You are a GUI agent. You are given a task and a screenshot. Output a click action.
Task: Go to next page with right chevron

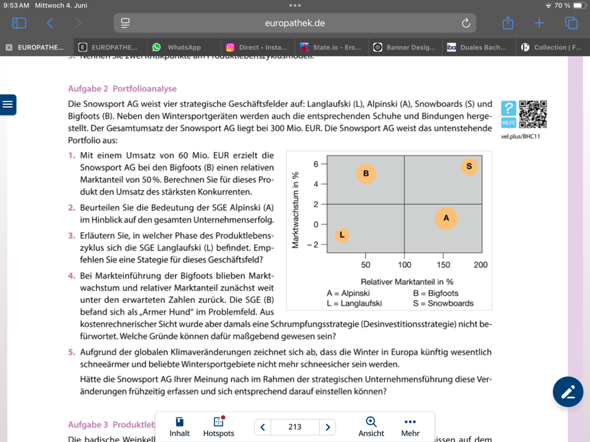327,427
